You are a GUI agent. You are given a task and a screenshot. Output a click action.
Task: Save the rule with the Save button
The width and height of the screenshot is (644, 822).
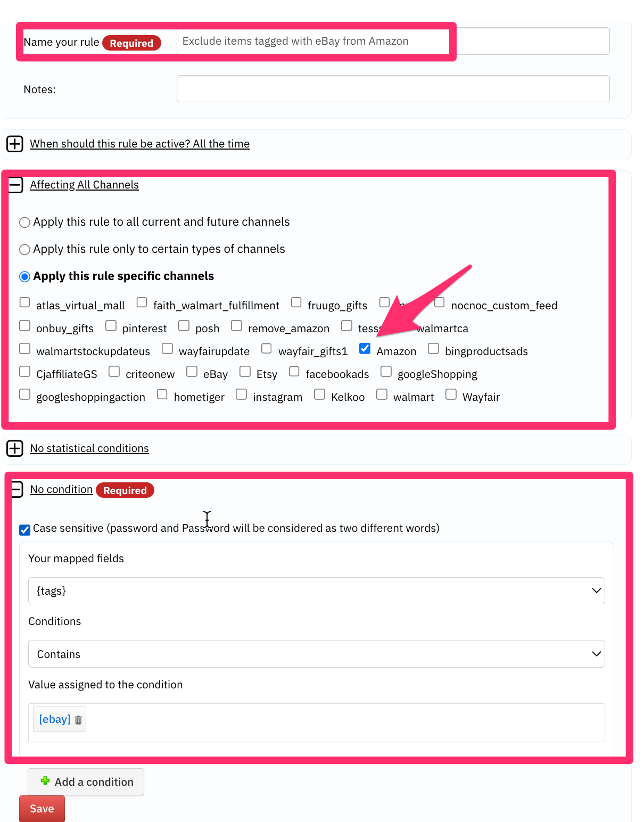tap(42, 809)
